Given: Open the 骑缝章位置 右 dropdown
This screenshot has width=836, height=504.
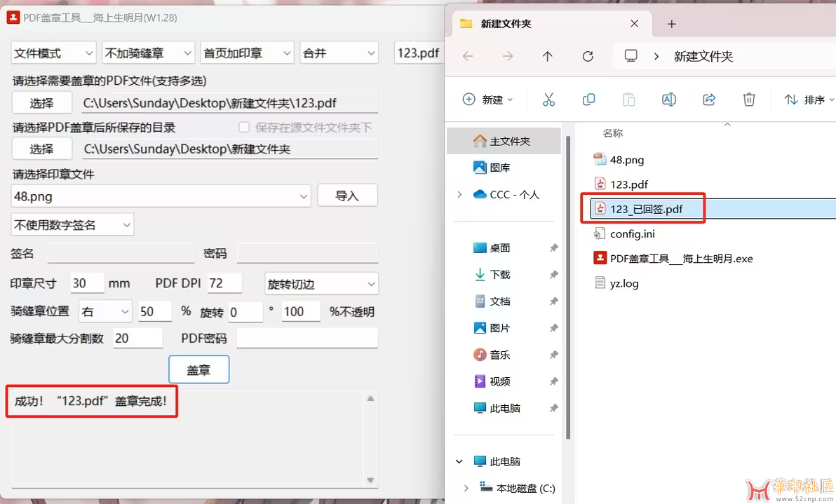Looking at the screenshot, I should pyautogui.click(x=106, y=311).
